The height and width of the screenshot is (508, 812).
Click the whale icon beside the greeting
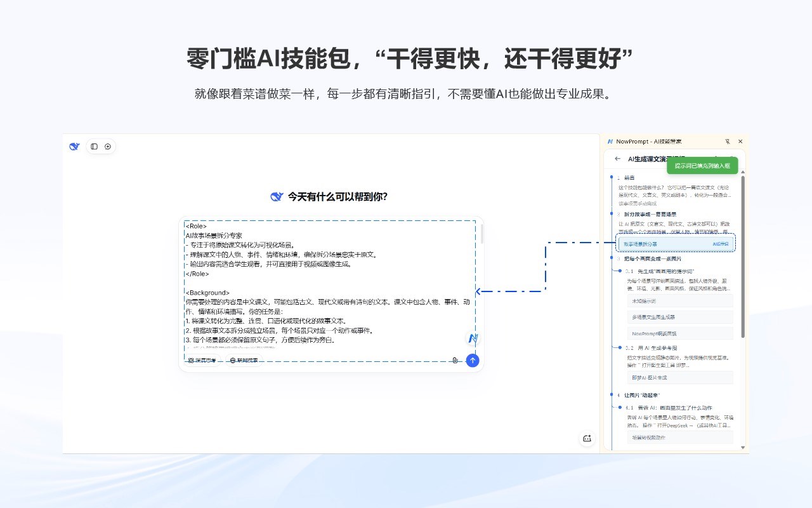277,197
